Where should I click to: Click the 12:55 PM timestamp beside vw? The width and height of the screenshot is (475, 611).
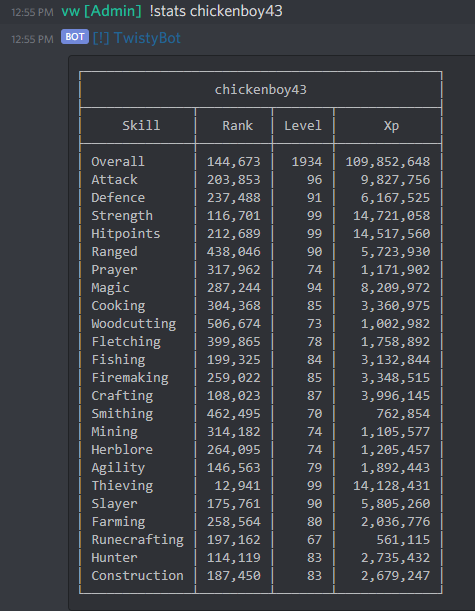pyautogui.click(x=32, y=12)
